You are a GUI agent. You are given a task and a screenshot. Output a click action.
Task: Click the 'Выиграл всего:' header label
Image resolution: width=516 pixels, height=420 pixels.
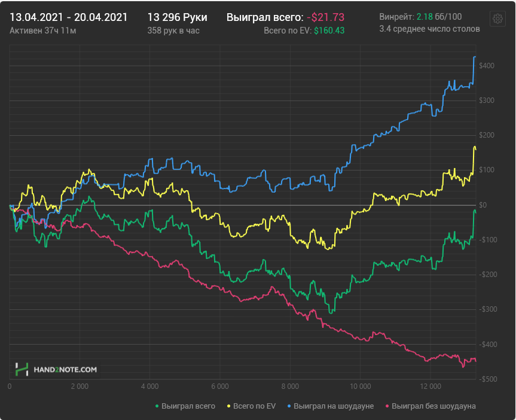[265, 17]
